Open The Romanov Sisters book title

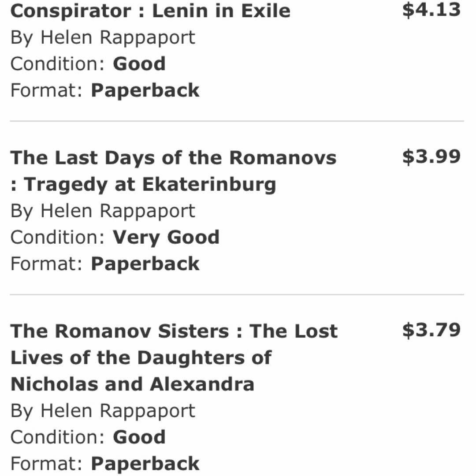pos(174,331)
